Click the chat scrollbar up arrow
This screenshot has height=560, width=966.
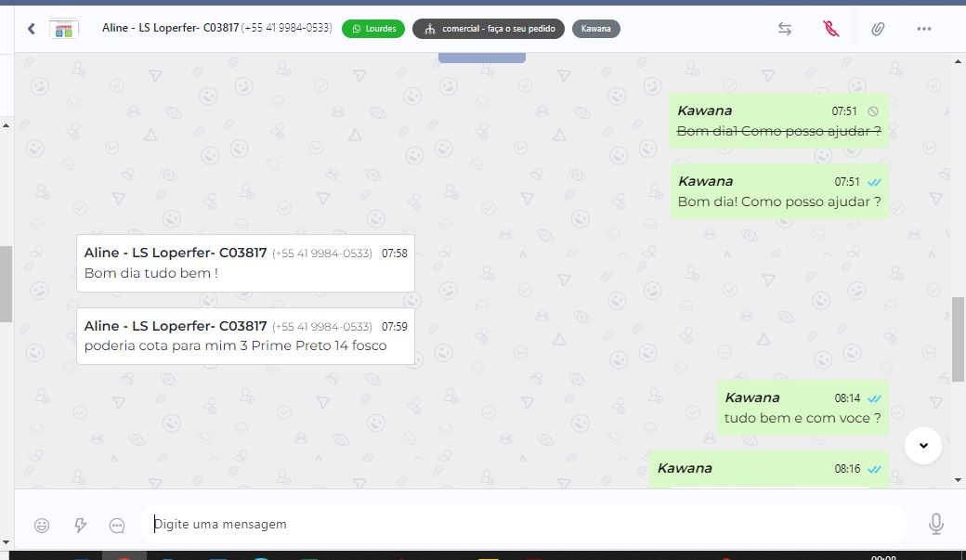tap(958, 61)
